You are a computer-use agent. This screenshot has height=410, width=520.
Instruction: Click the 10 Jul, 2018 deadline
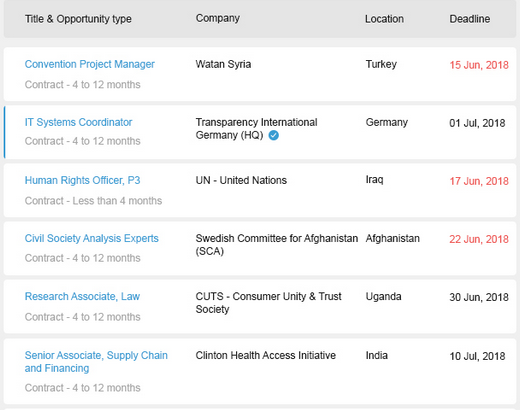point(477,356)
